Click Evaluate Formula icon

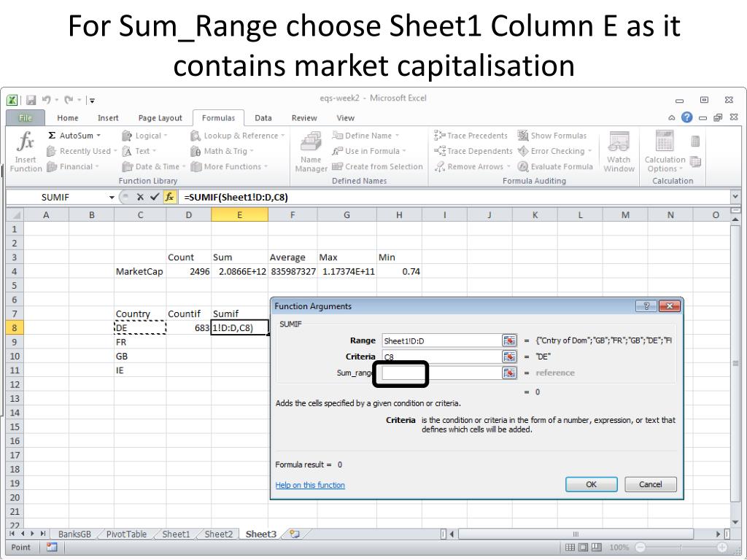pyautogui.click(x=523, y=167)
